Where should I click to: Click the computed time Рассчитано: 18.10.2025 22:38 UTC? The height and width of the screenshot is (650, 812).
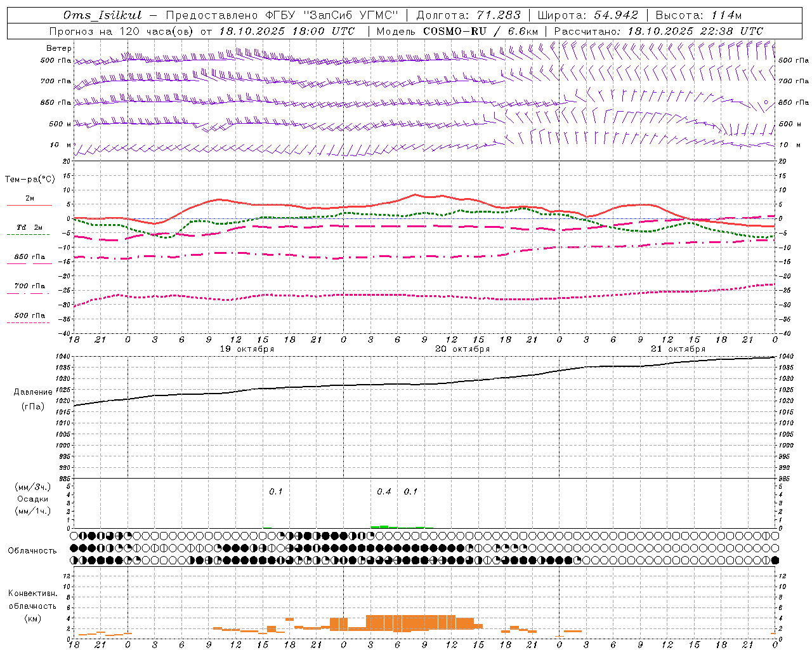point(658,31)
